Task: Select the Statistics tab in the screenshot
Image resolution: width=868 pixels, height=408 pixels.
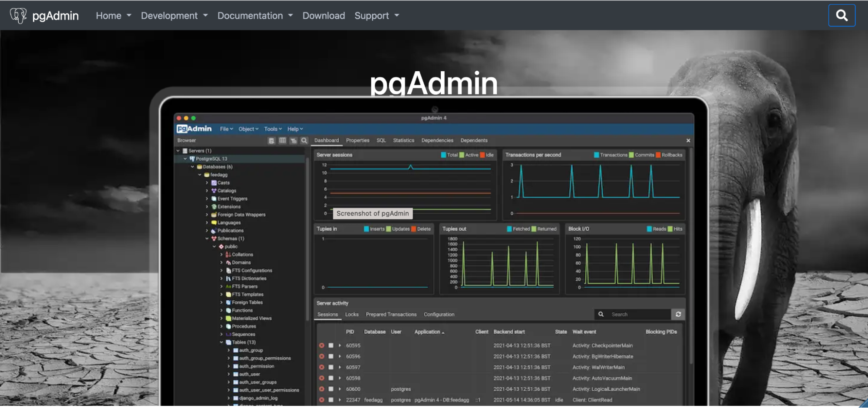Action: 403,140
